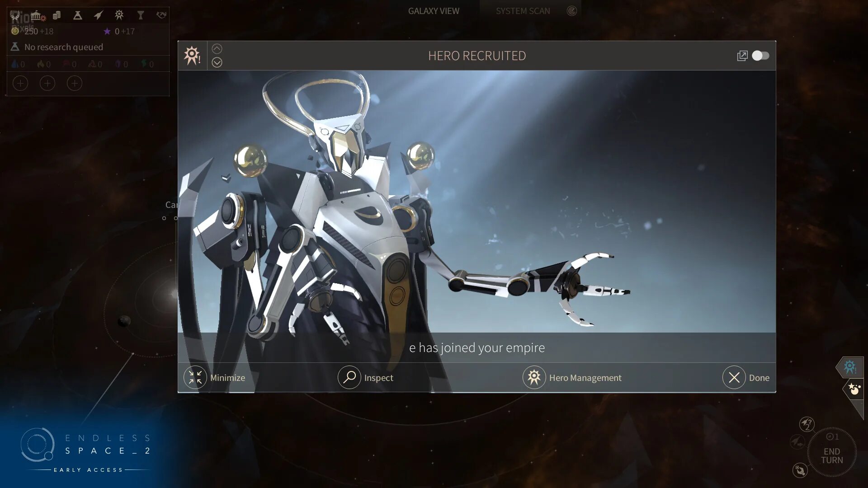Click the Galaxy View tab
This screenshot has height=488, width=868.
(434, 11)
